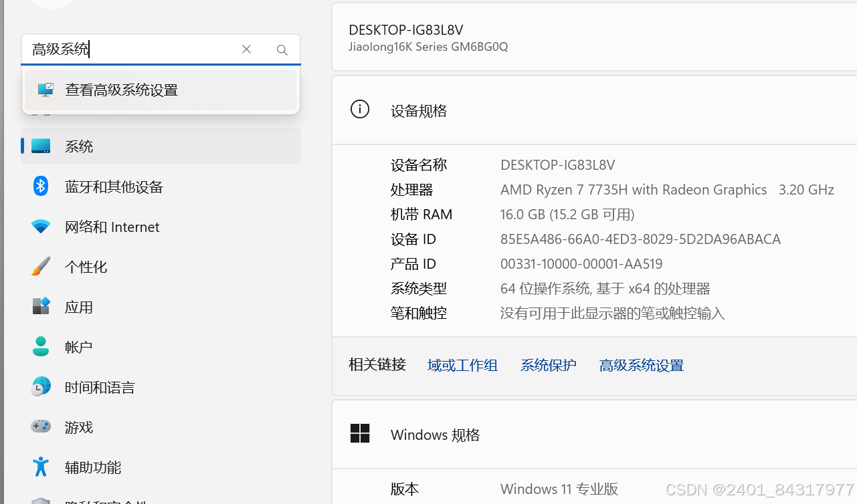This screenshot has width=857, height=504.
Task: Click the Windows 11 专业版 edition value
Action: pos(559,489)
